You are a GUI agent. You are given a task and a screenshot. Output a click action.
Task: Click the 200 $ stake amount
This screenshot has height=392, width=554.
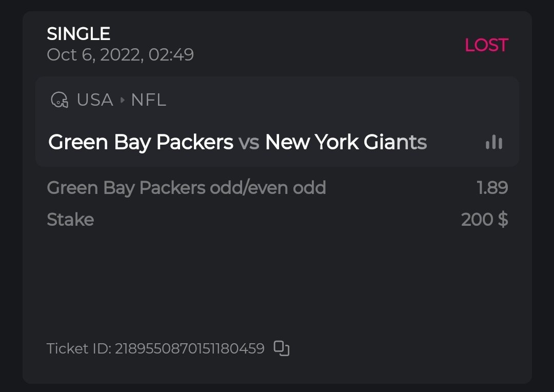coord(484,220)
